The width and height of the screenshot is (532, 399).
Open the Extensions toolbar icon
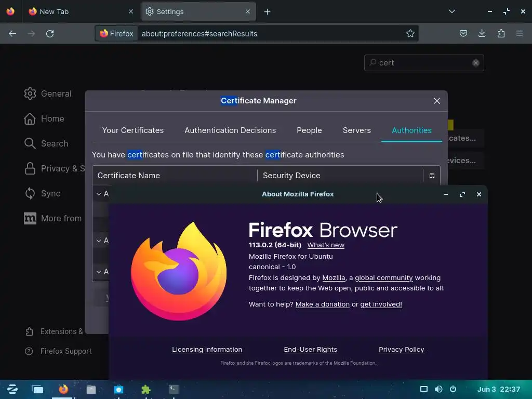pyautogui.click(x=501, y=33)
